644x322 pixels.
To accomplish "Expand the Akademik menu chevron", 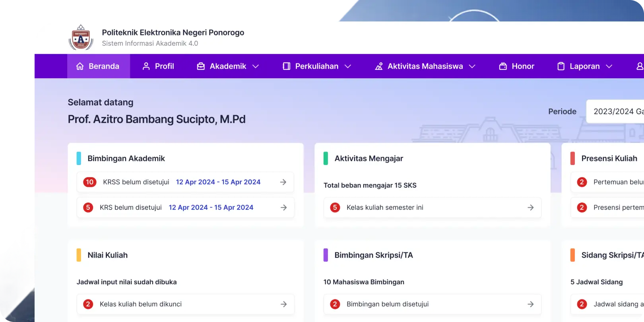I will tap(256, 66).
